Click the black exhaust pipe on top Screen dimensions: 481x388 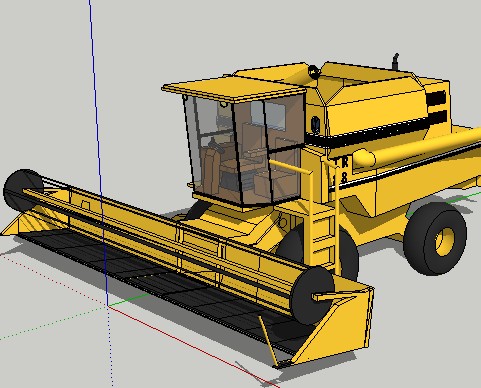(x=395, y=61)
